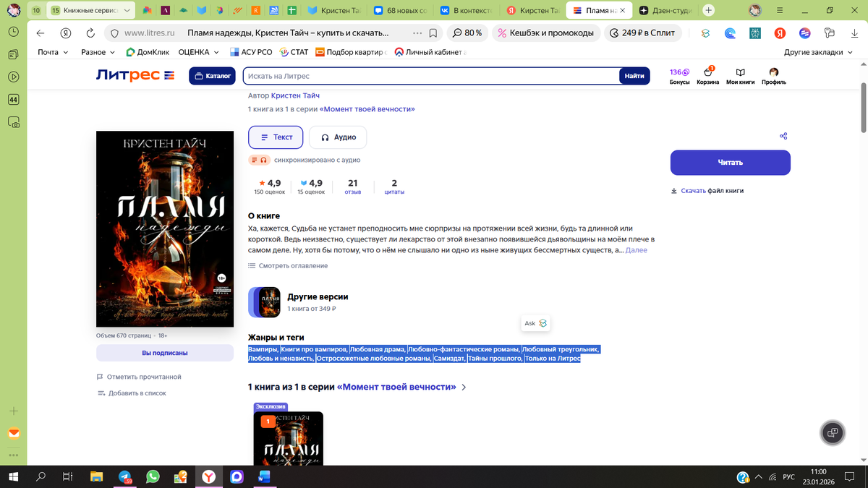Click the Найти search button

[634, 76]
